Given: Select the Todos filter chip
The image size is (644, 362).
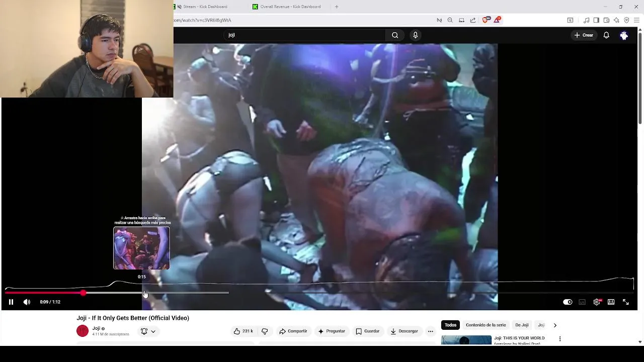Looking at the screenshot, I should [x=450, y=325].
